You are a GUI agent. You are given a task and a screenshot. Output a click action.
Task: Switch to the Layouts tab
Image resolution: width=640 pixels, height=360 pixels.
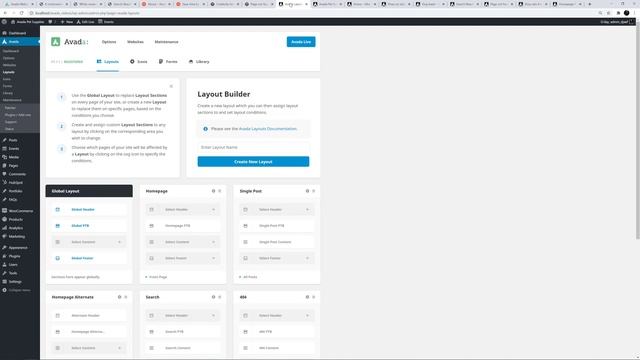click(108, 62)
